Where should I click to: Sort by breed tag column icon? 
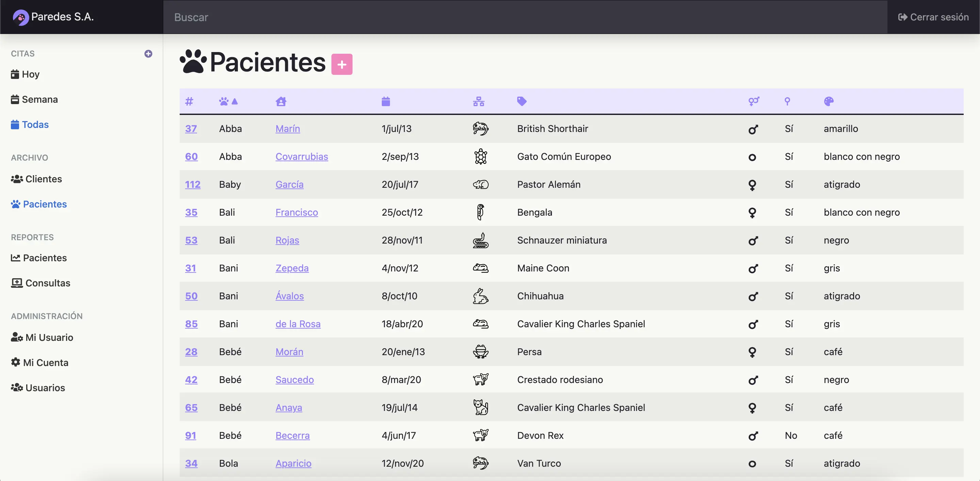coord(522,101)
